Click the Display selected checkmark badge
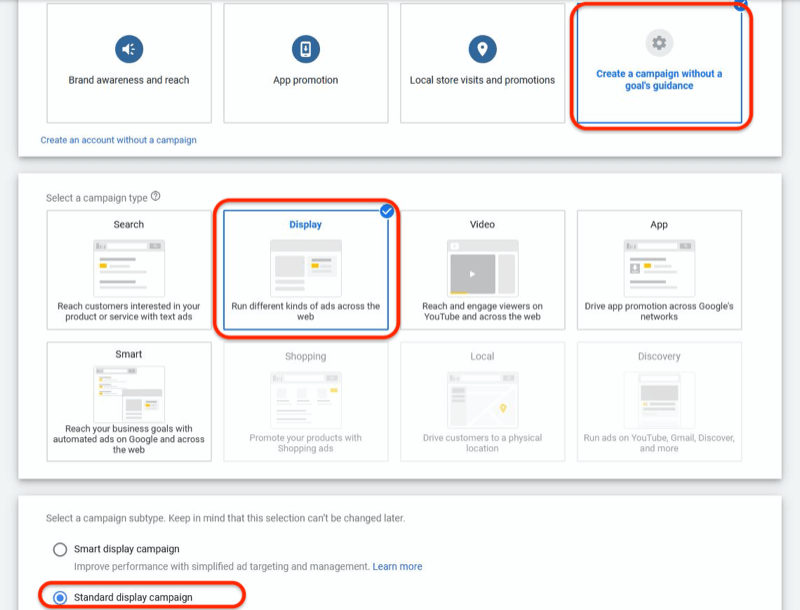The height and width of the screenshot is (610, 800). pos(387,211)
